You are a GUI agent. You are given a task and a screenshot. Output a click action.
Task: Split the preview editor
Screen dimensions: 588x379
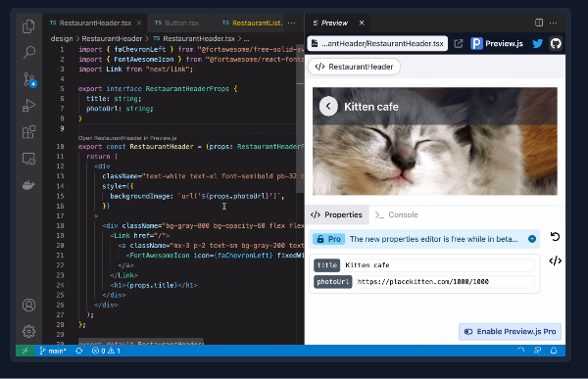pos(539,23)
